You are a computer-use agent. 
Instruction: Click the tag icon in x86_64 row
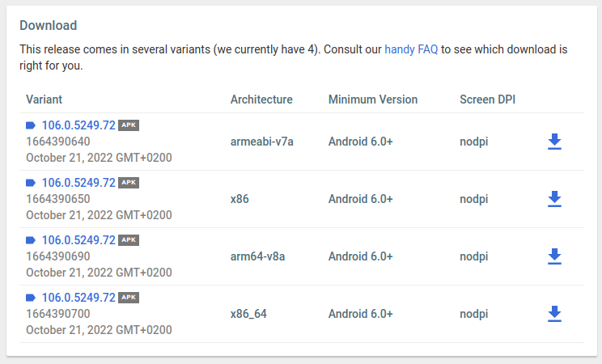point(31,298)
